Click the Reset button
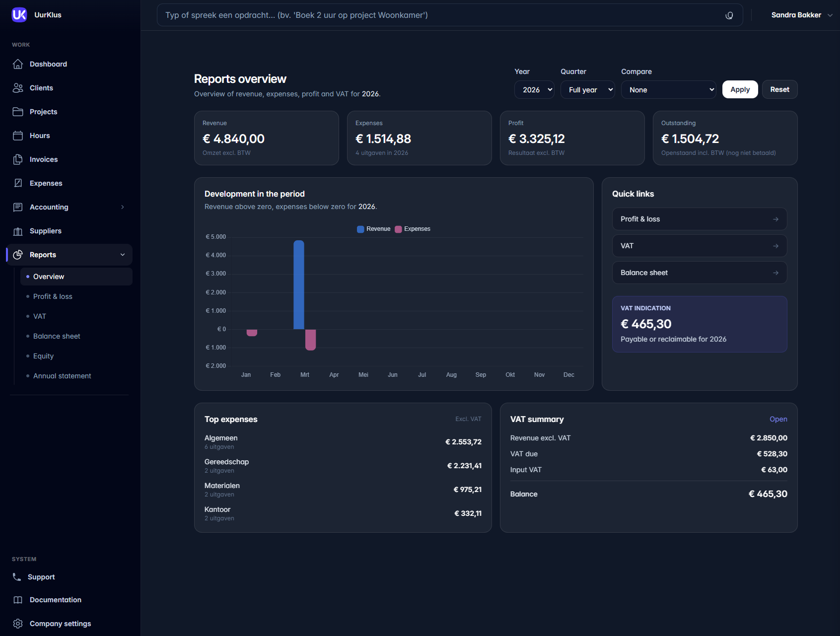The image size is (840, 636). coord(779,89)
